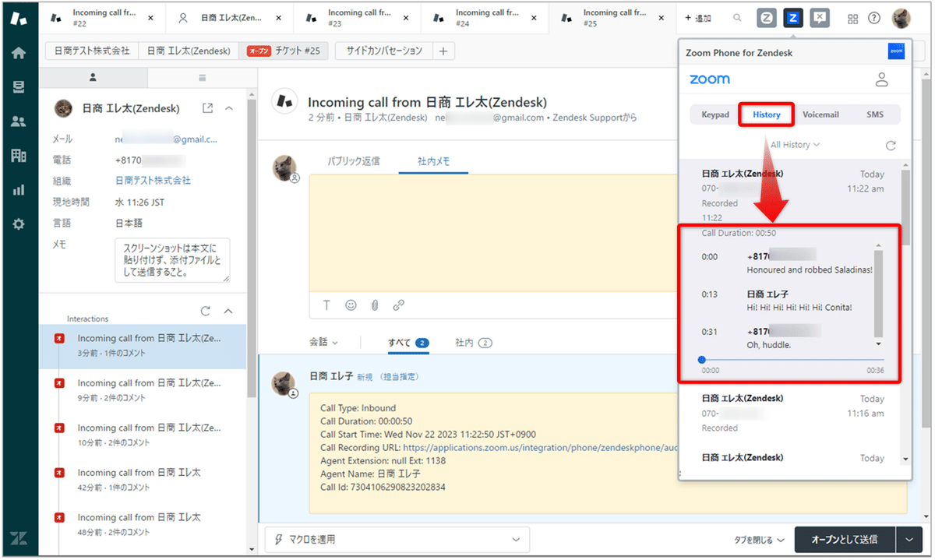Click the 日商テスト株式会社 organization link
The width and height of the screenshot is (935, 560).
point(153,181)
